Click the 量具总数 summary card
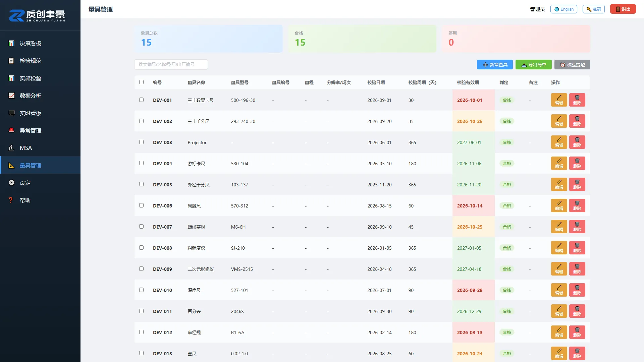Viewport: 644px width, 362px height. (x=208, y=39)
